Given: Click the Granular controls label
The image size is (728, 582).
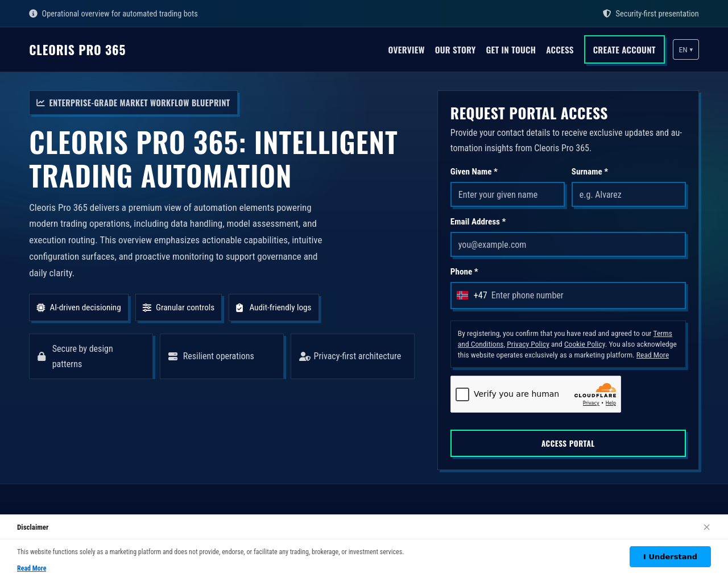Looking at the screenshot, I should (185, 307).
